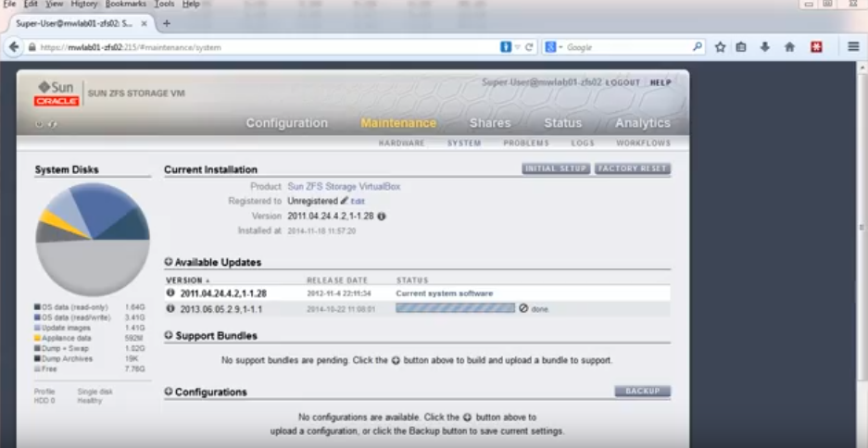Go to the Shares tab
The image size is (868, 448).
490,123
